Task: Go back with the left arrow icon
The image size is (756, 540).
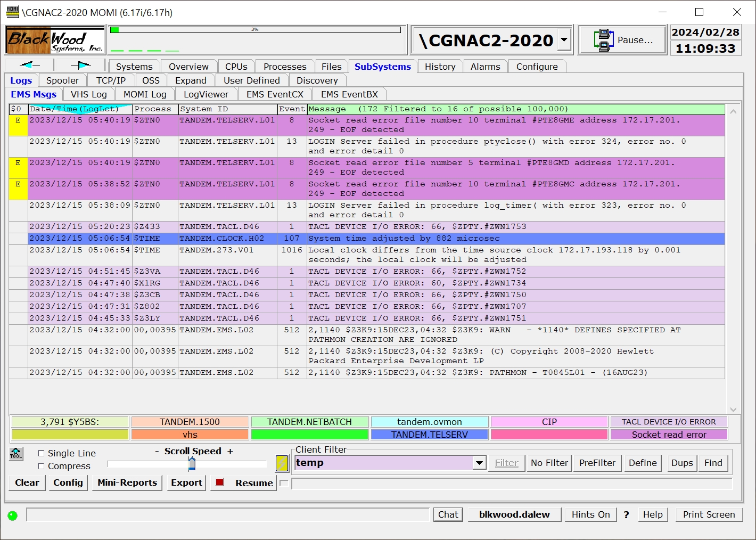Action: pyautogui.click(x=30, y=65)
